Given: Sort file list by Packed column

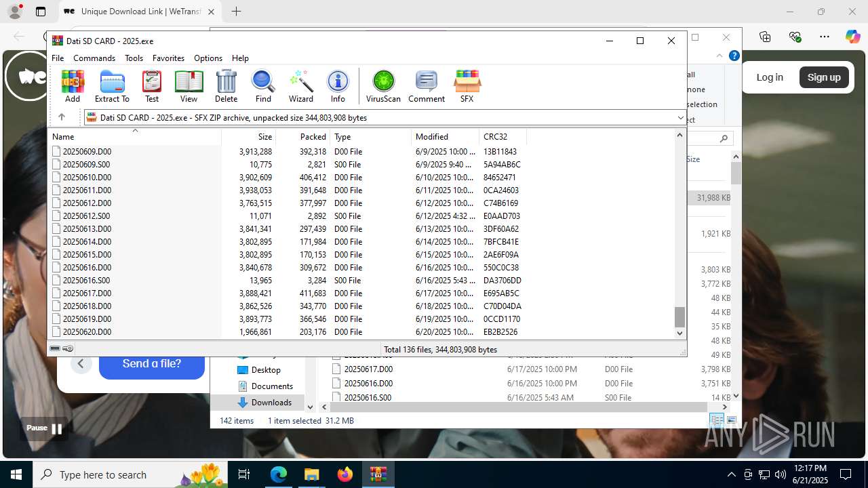Looking at the screenshot, I should 303,136.
